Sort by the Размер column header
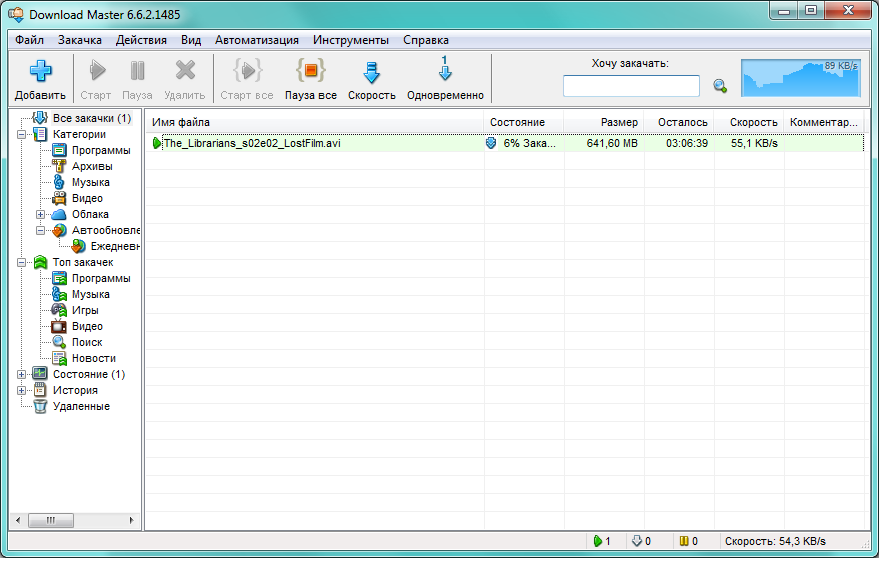This screenshot has width=883, height=567. [x=604, y=122]
